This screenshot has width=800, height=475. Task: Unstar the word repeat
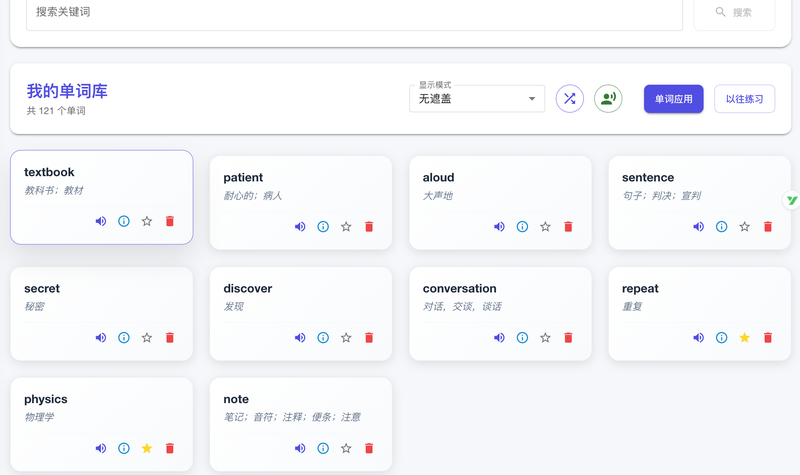(744, 338)
